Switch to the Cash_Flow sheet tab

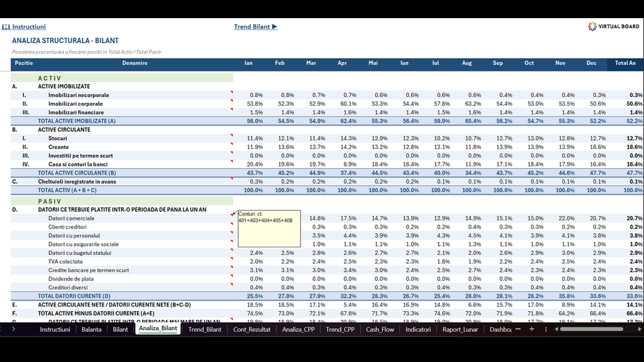pyautogui.click(x=380, y=329)
